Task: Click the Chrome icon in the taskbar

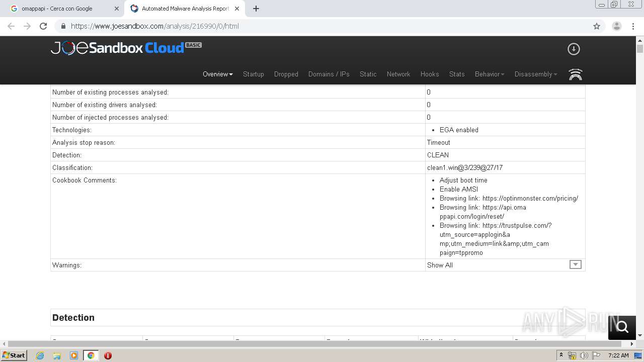Action: tap(91, 355)
